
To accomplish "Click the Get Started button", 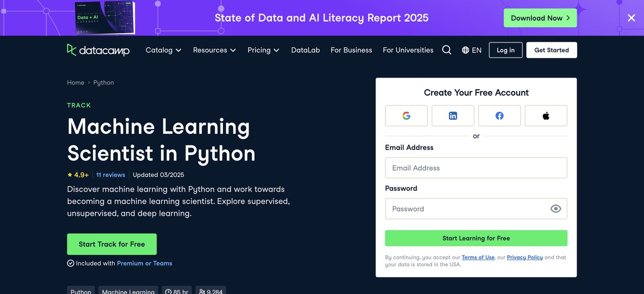I will point(551,50).
